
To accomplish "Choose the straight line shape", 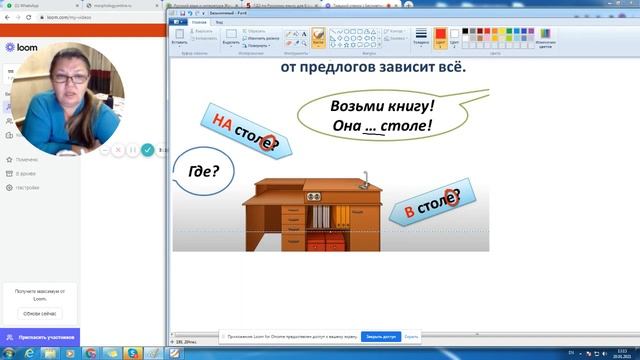I will point(333,31).
